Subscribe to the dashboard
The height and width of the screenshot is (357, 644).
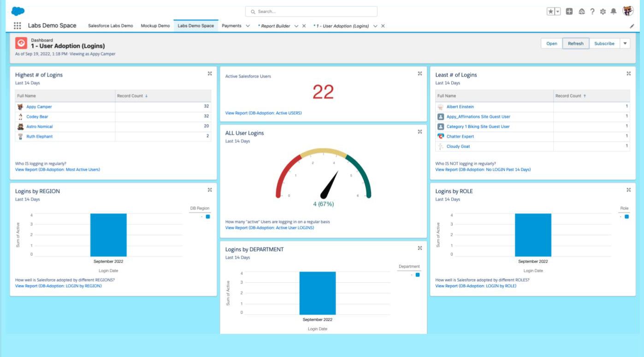(604, 43)
